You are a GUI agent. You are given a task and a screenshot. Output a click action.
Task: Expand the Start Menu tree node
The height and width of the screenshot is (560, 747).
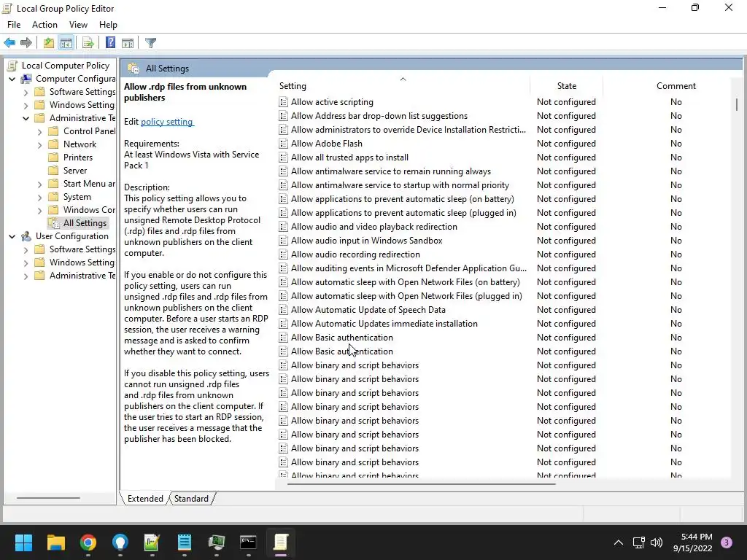39,184
